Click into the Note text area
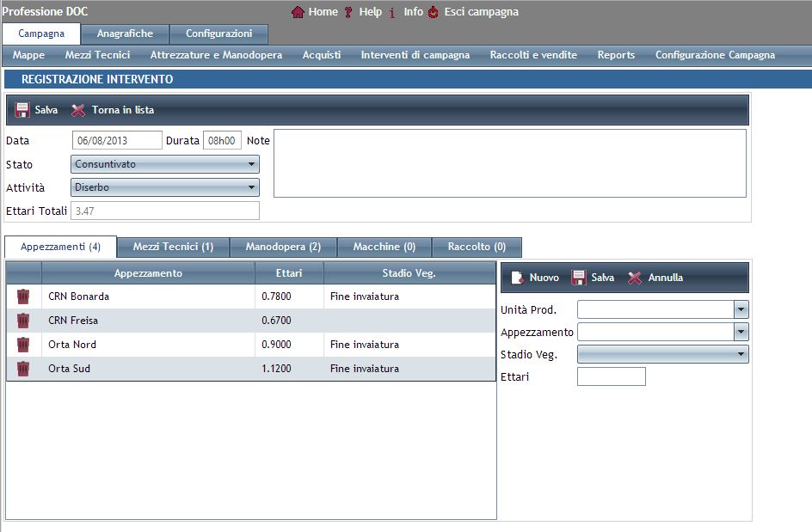812x532 pixels. (509, 163)
